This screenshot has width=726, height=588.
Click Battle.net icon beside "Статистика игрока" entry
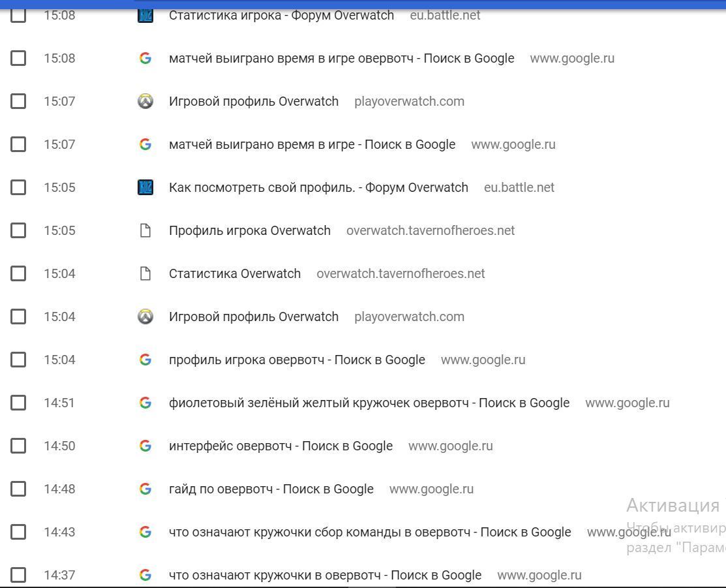145,15
